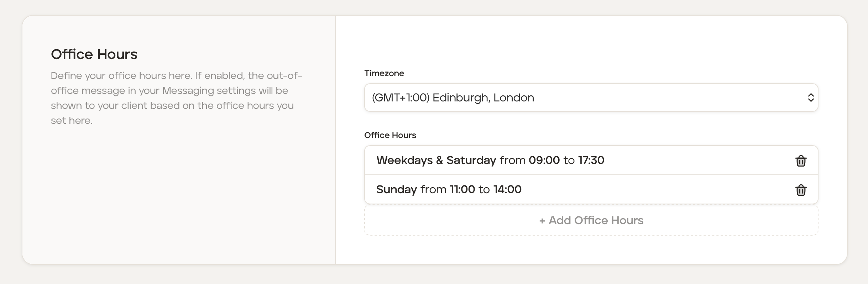Viewport: 868px width, 284px height.
Task: Click the 11:00 Sunday start time
Action: tap(462, 189)
